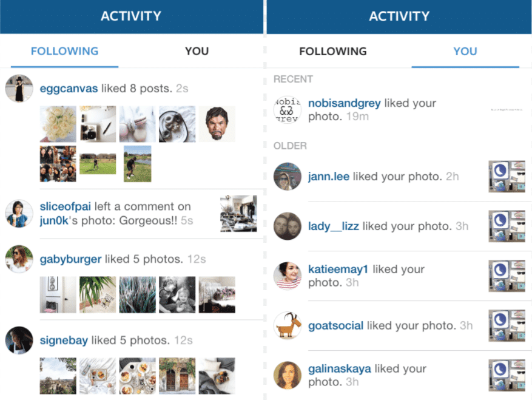532x400 pixels.
Task: Tap signebay's profile avatar
Action: coord(19,341)
